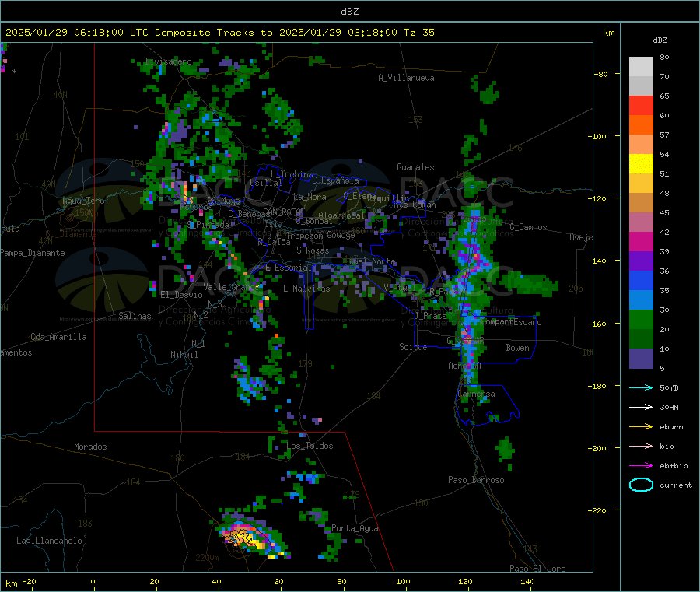Click the 'eburn' legend label

tap(671, 427)
